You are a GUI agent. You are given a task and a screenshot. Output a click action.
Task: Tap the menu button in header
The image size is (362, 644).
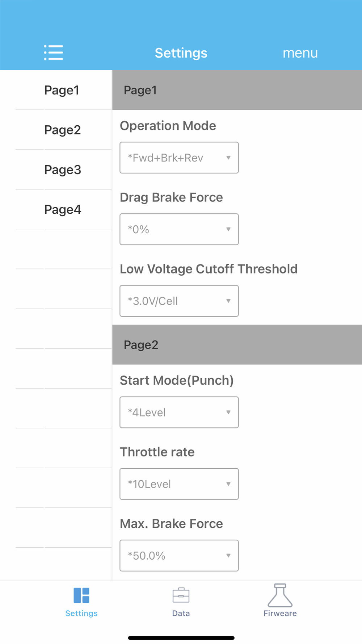pyautogui.click(x=300, y=53)
